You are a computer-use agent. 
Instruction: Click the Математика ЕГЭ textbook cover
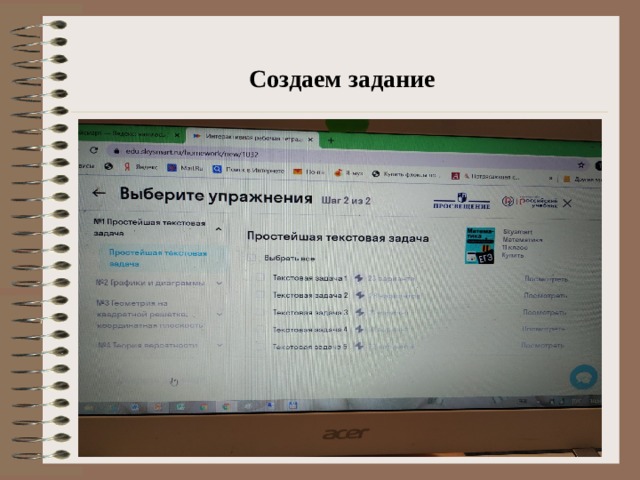[480, 245]
